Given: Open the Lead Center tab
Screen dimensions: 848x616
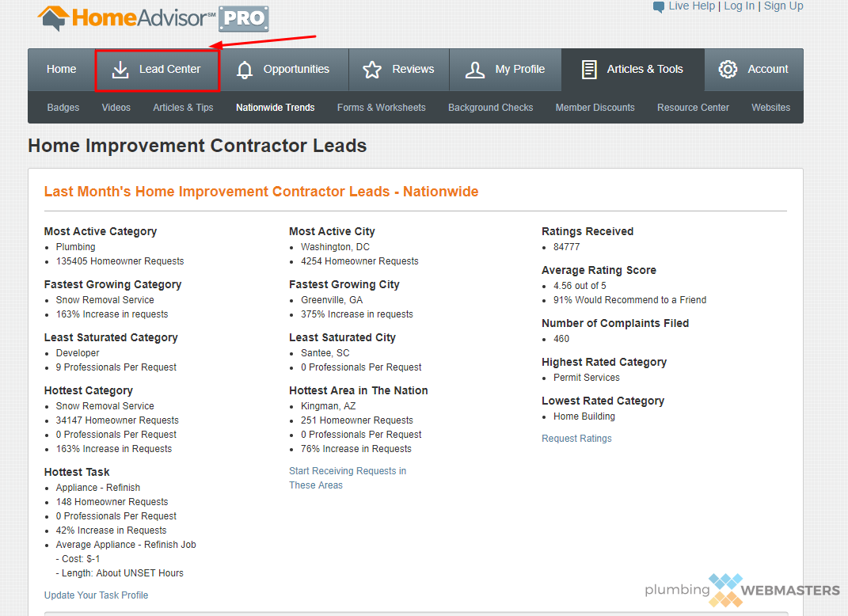Looking at the screenshot, I should [x=157, y=70].
